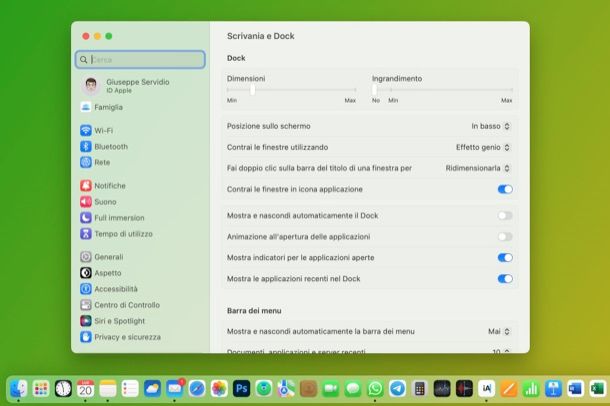Open the Mostra e nascondi barra dei menu dropdown
This screenshot has width=610, height=406.
click(x=499, y=331)
